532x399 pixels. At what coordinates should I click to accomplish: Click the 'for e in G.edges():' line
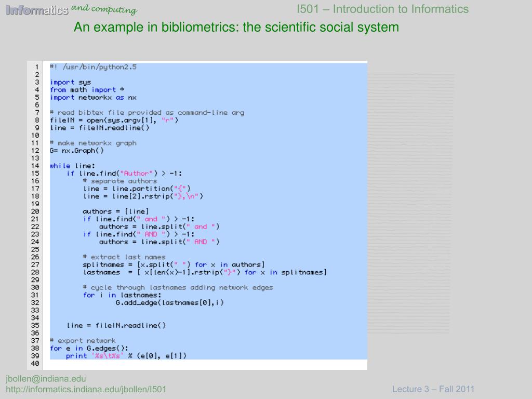click(x=89, y=348)
